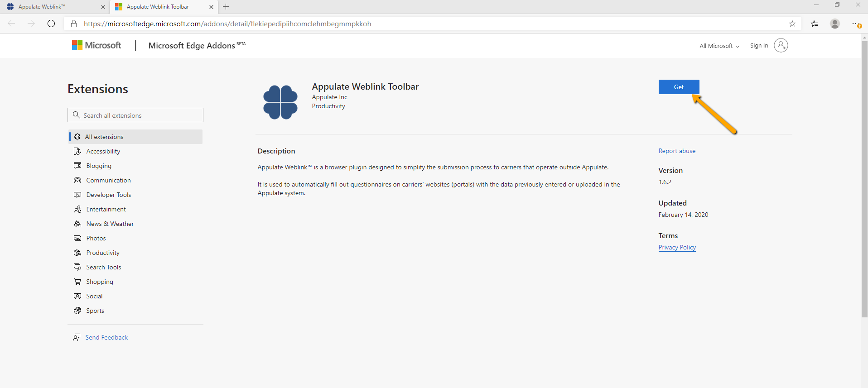Select the Accessibility category icon
The height and width of the screenshot is (388, 868).
click(77, 151)
